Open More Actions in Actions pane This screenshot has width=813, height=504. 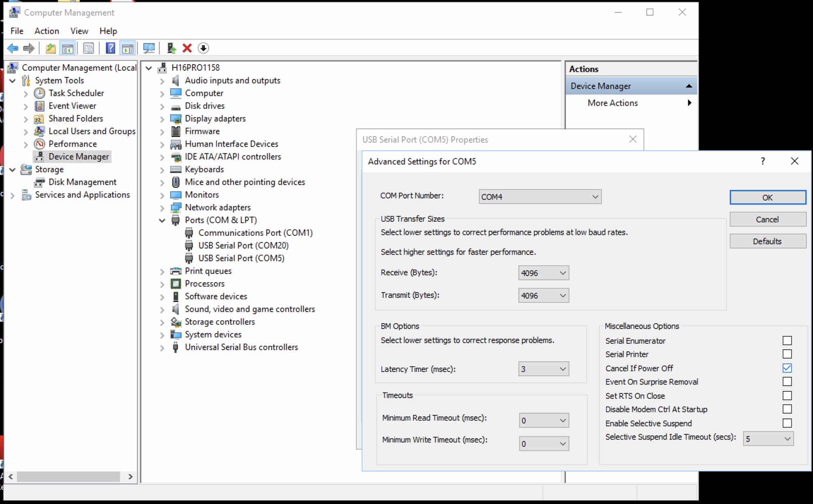[632, 103]
